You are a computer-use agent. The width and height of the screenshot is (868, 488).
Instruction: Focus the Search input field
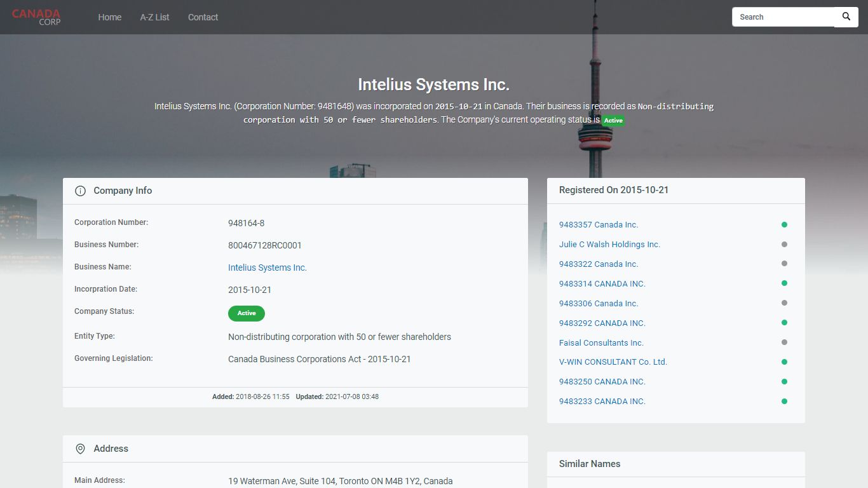pos(783,17)
